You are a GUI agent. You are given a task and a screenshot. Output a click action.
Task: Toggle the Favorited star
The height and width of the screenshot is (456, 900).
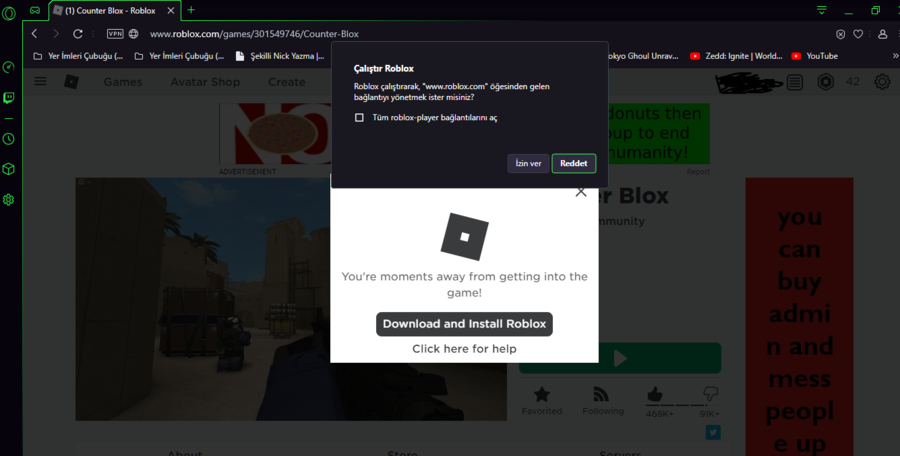(542, 395)
